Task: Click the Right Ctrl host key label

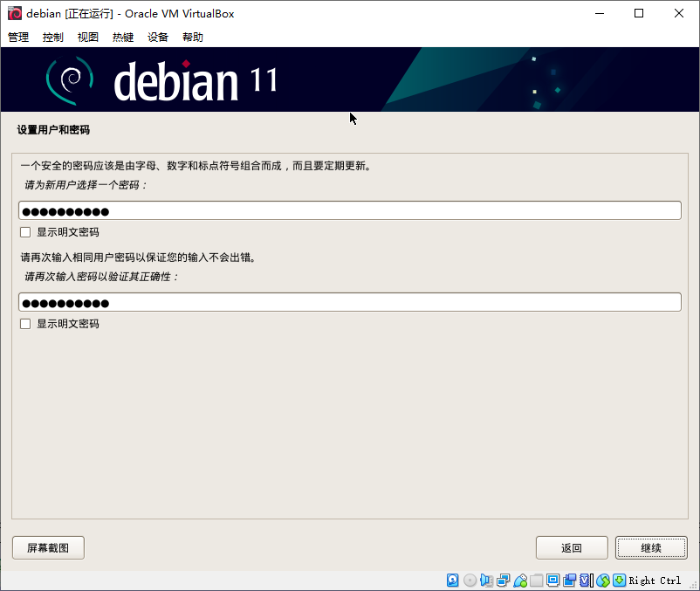Action: point(655,581)
